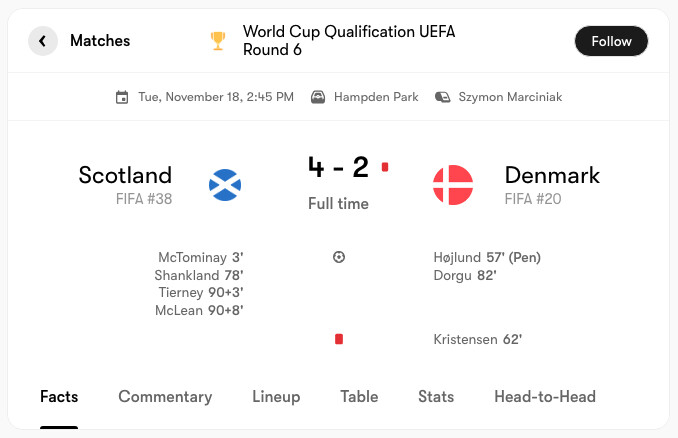
Task: Show the Table tab
Action: pyautogui.click(x=359, y=397)
